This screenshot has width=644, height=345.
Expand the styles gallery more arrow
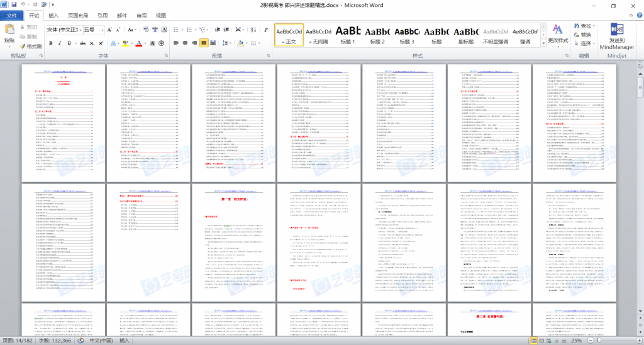point(543,44)
